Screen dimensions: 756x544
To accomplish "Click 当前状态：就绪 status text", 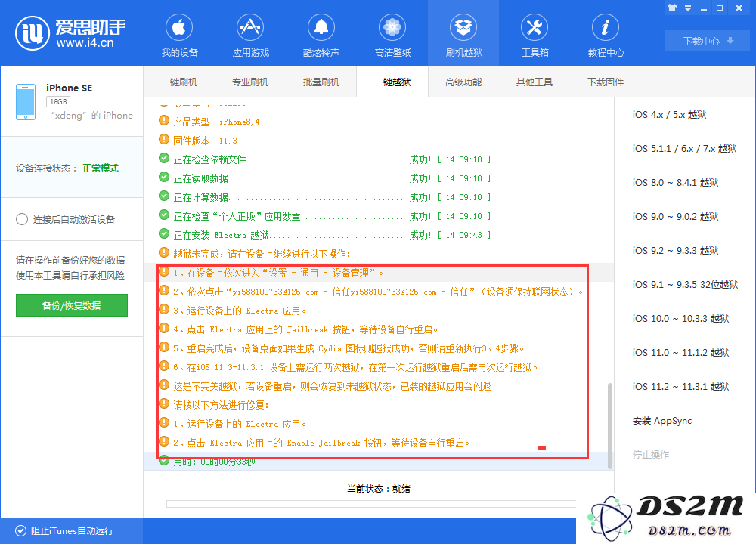I will click(379, 489).
